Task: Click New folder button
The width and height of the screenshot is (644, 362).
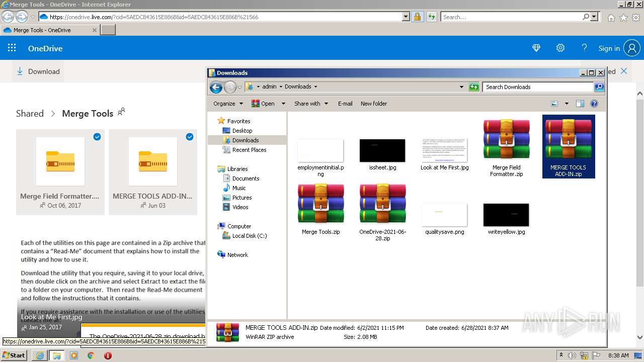Action: point(373,104)
